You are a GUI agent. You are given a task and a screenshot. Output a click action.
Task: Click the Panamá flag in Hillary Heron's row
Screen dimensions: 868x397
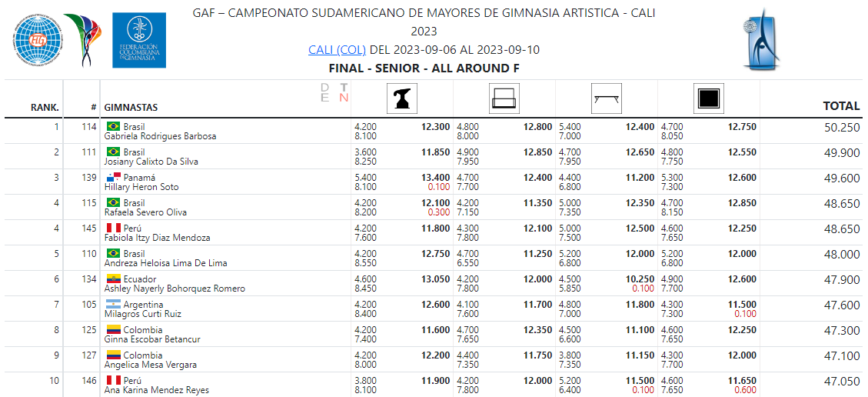click(x=113, y=177)
